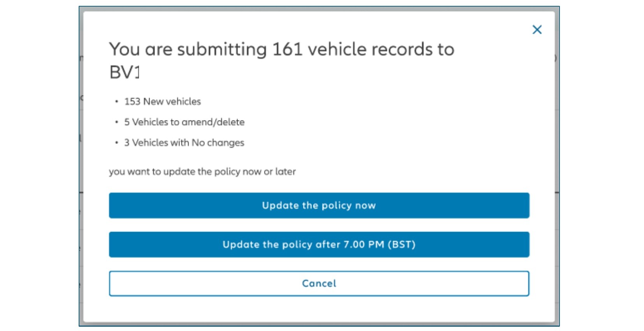Choose Update the policy after 7.00 PM (BST)
644x331 pixels.
tap(319, 244)
